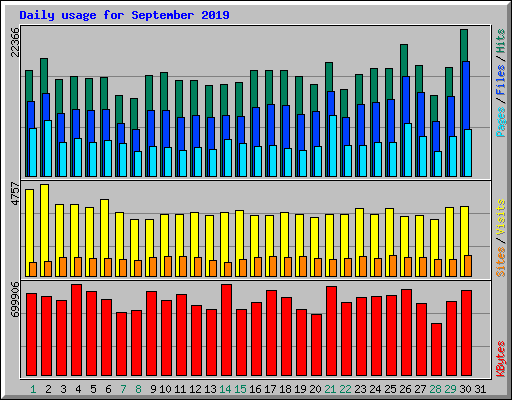Select the red KBytes bar for day 28
The image size is (512, 400).
click(436, 349)
